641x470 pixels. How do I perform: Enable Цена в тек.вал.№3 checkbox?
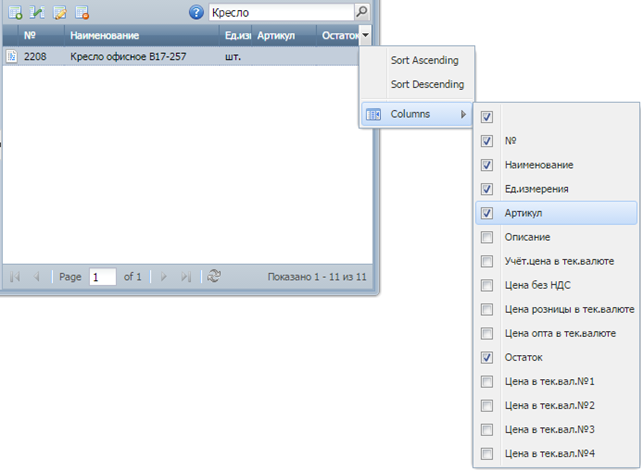tap(486, 430)
